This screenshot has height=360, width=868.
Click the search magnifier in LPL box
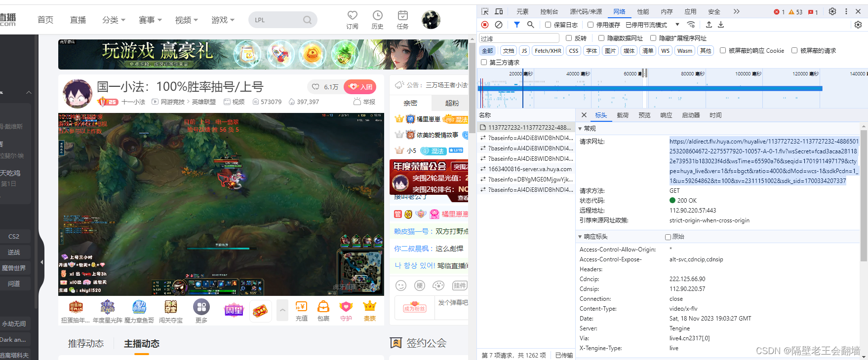point(307,20)
